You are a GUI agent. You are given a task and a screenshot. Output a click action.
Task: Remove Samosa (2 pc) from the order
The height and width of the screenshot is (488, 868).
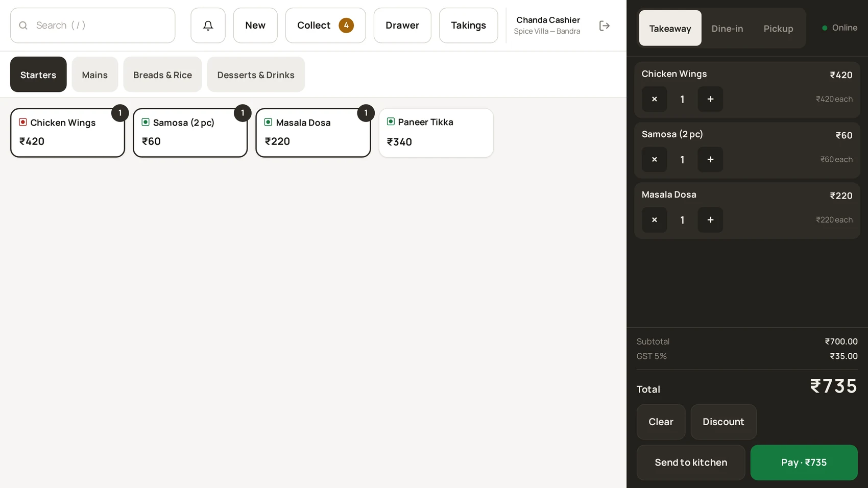(x=655, y=159)
